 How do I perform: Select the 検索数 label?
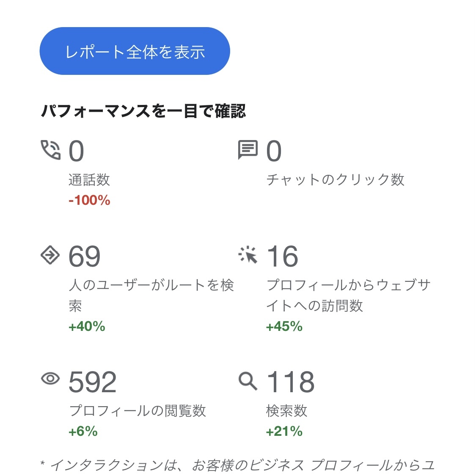[x=286, y=411]
